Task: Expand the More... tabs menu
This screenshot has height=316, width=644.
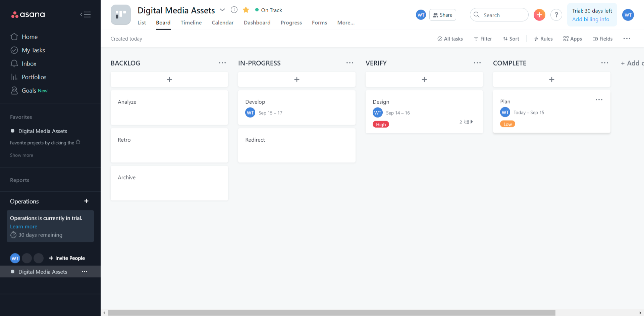Action: click(x=346, y=22)
